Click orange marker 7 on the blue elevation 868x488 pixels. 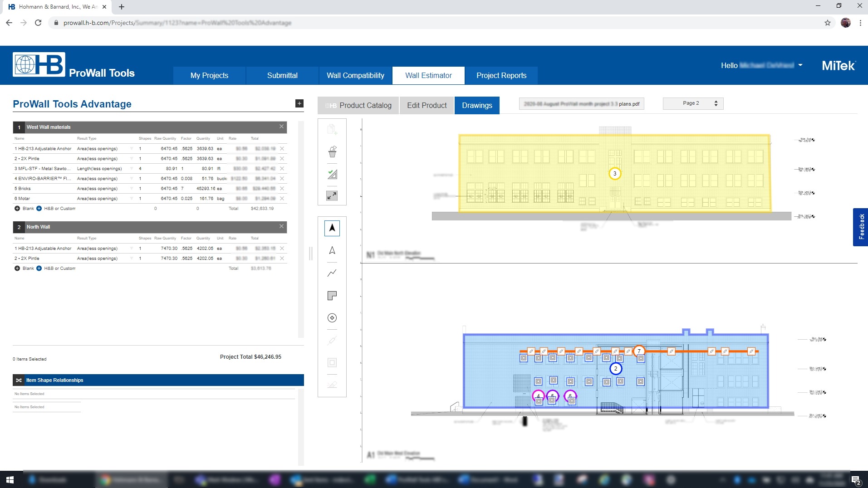(x=639, y=351)
